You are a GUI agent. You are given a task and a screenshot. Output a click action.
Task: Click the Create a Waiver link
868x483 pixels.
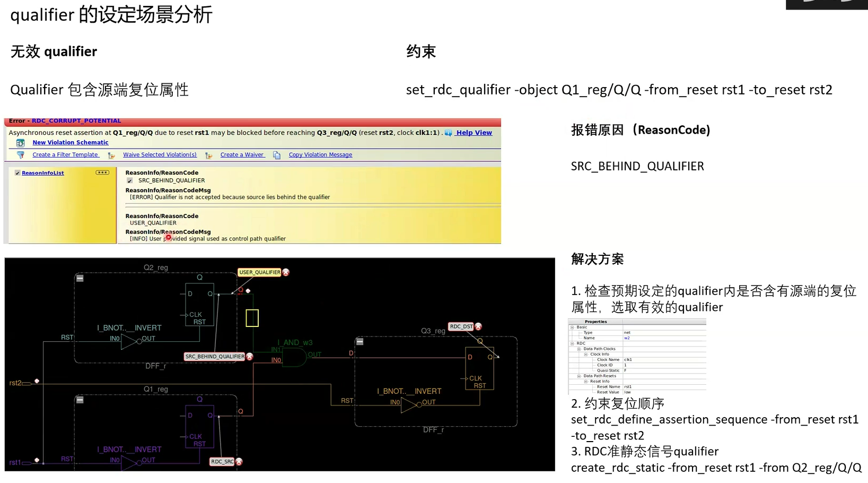242,155
